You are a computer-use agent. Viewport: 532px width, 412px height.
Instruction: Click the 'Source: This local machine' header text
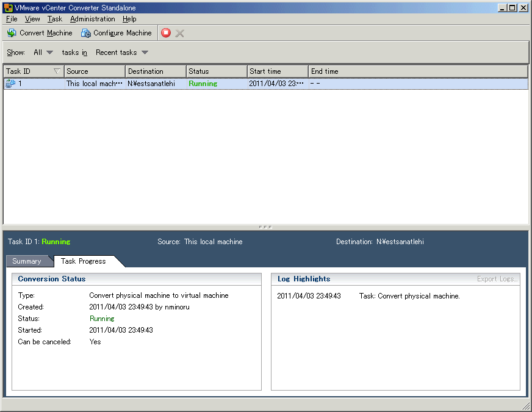(200, 242)
